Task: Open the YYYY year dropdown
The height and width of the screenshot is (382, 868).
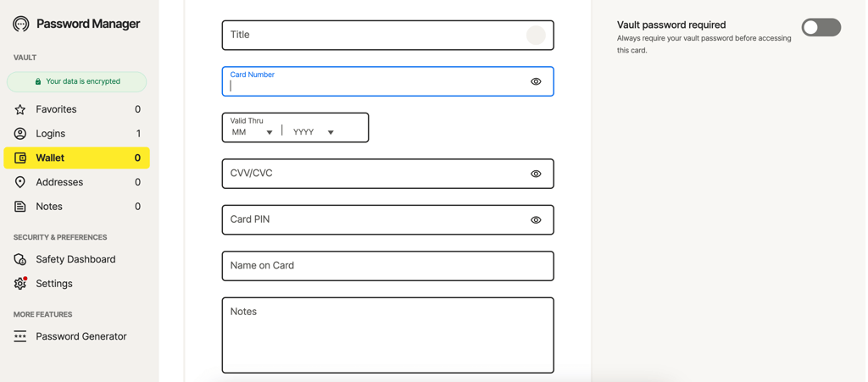Action: (x=314, y=132)
